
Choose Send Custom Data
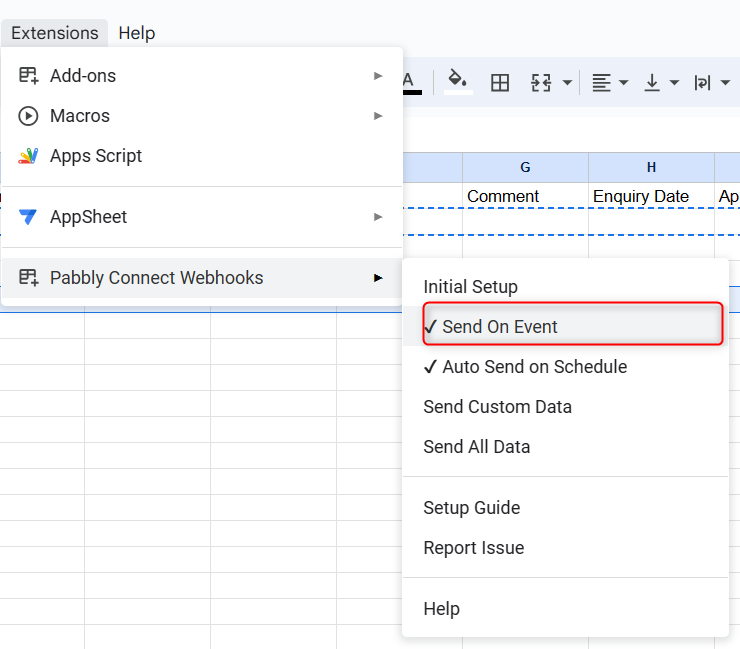(x=565, y=407)
